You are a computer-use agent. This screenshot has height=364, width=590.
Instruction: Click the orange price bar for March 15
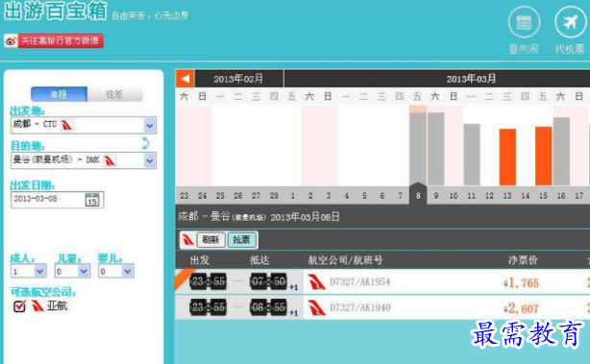(543, 156)
